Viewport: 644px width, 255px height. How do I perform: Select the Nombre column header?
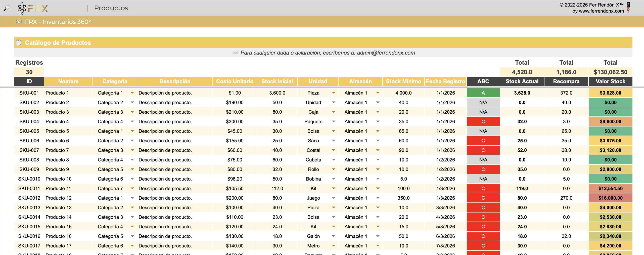point(68,81)
